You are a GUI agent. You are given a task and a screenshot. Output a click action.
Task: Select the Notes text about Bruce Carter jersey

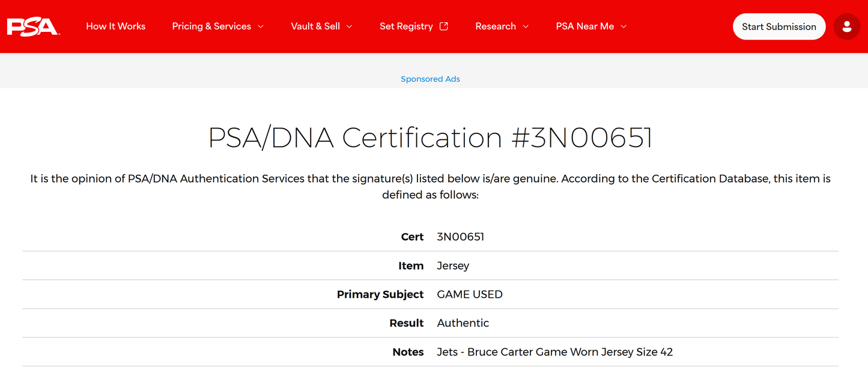point(555,352)
